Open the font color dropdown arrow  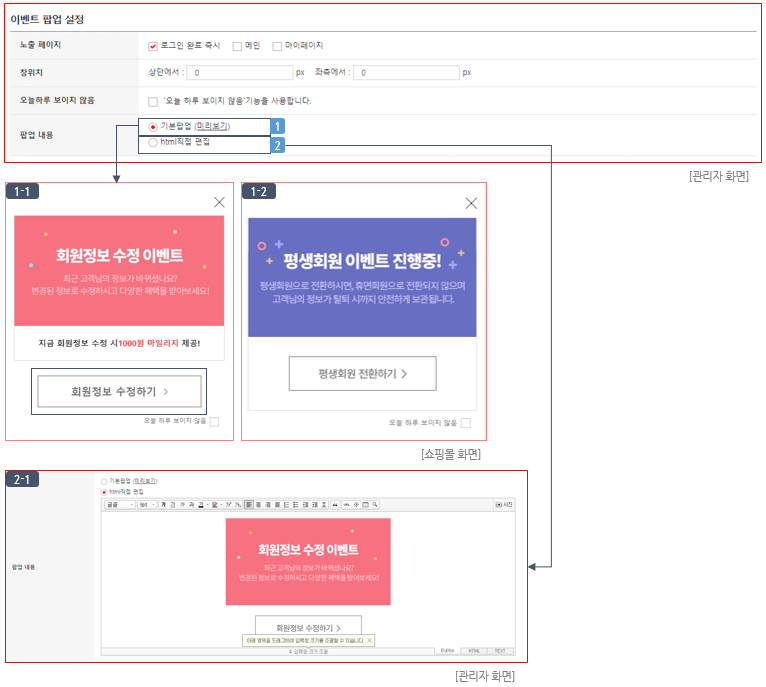pyautogui.click(x=219, y=505)
